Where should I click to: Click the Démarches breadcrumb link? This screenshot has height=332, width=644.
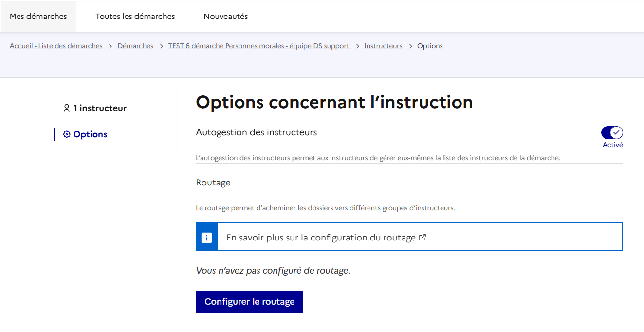pos(135,46)
